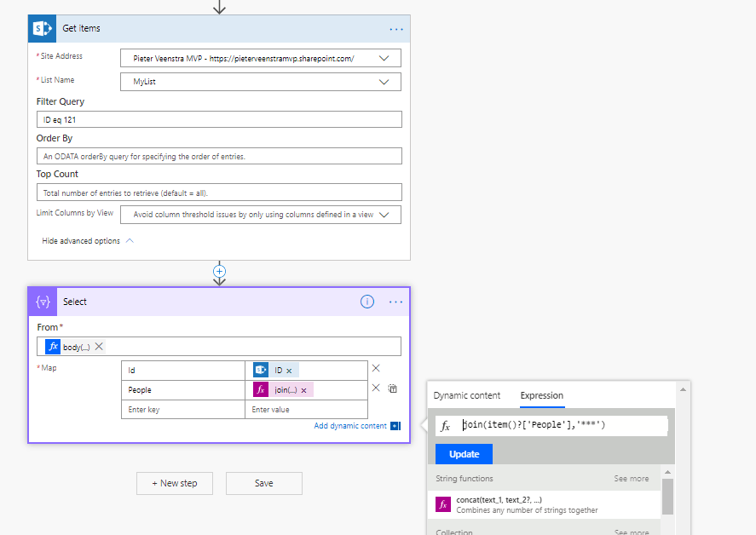Screen dimensions: 756x535
Task: Click the Id key field
Action: (183, 371)
